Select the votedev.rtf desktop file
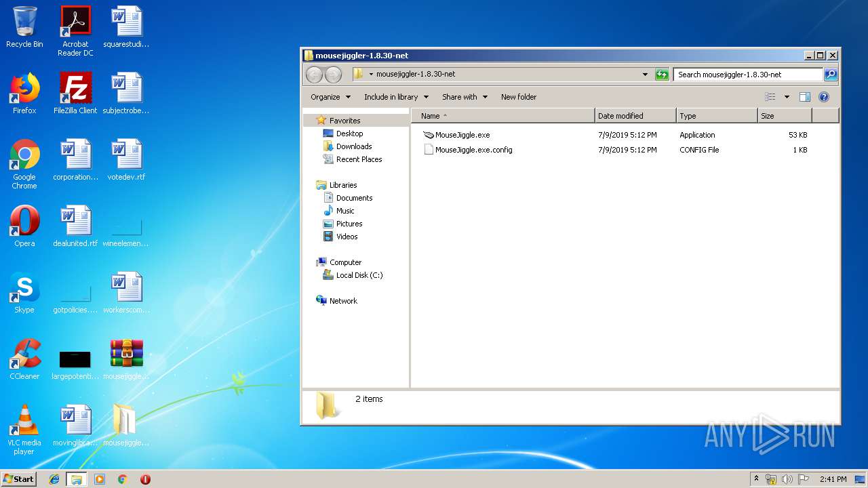The width and height of the screenshot is (868, 488). click(127, 160)
